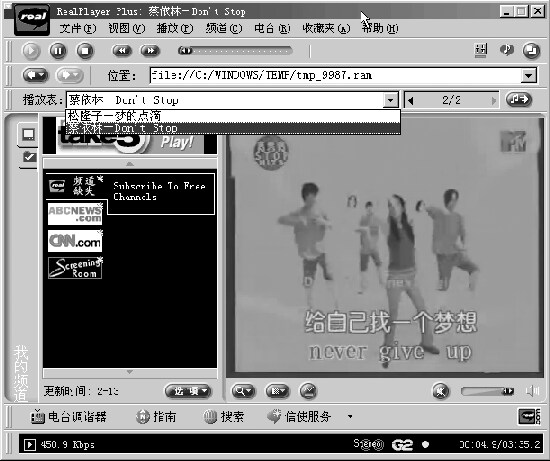Go to previous clip with left arrow
550x461 pixels.
(411, 101)
